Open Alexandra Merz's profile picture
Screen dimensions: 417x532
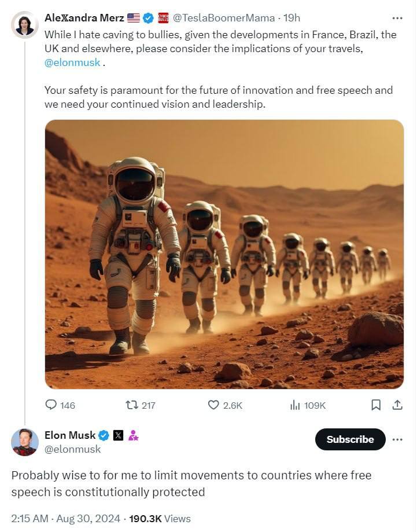coord(24,24)
